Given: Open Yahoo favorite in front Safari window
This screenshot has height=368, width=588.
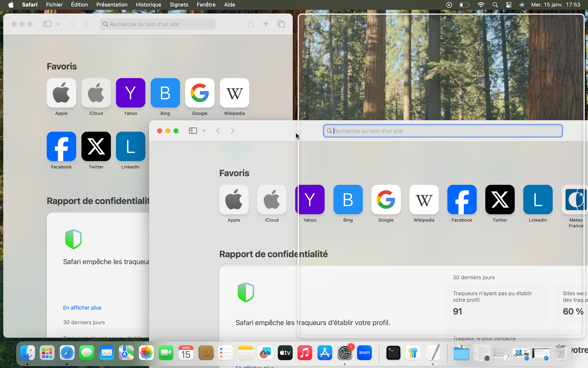Looking at the screenshot, I should 310,200.
